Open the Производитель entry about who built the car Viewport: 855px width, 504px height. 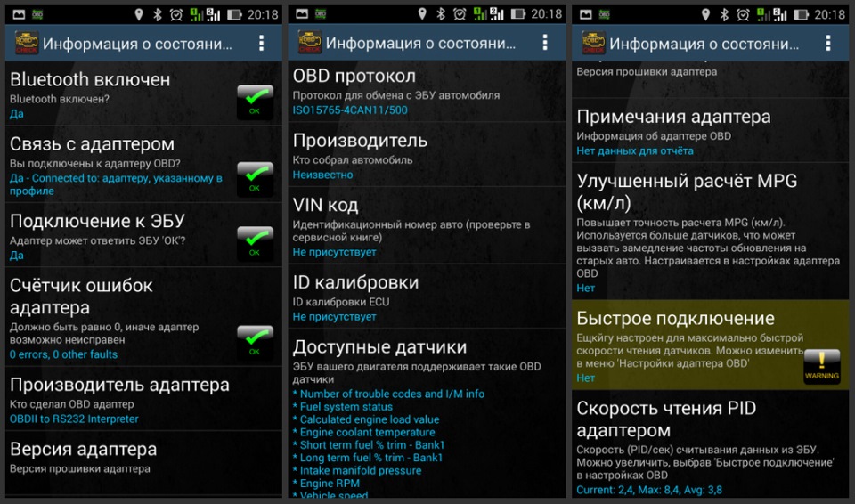(x=427, y=154)
